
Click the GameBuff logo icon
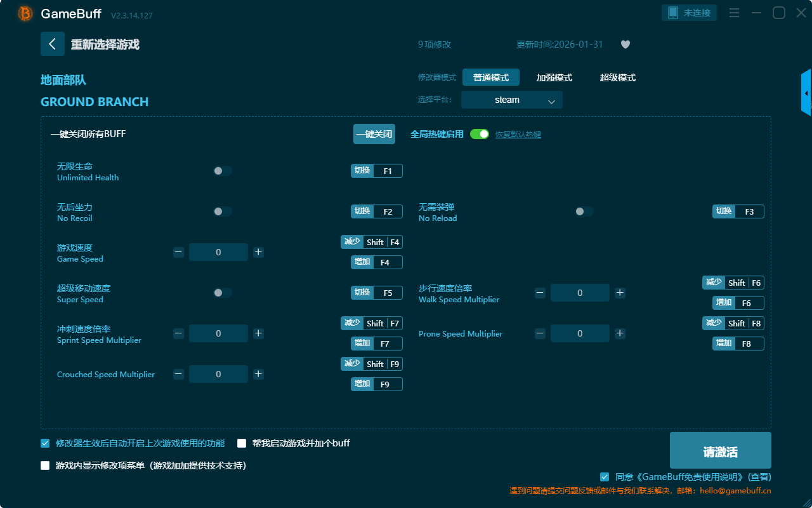25,13
